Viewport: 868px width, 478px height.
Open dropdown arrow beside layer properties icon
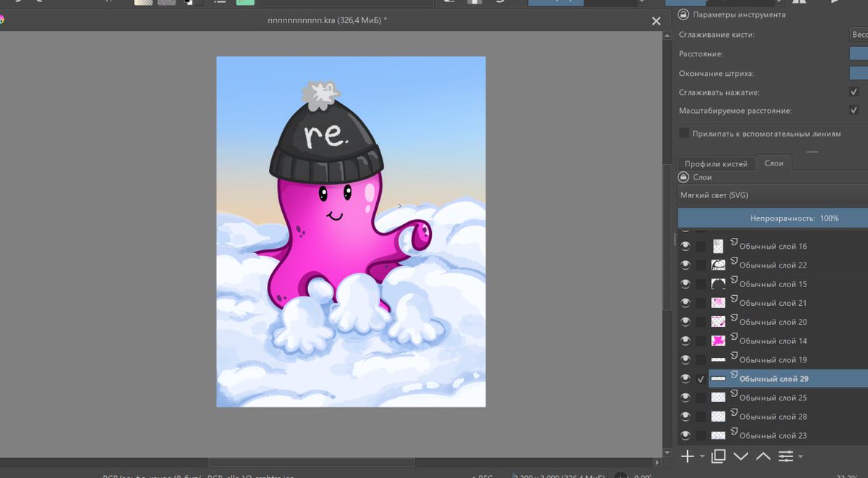801,457
